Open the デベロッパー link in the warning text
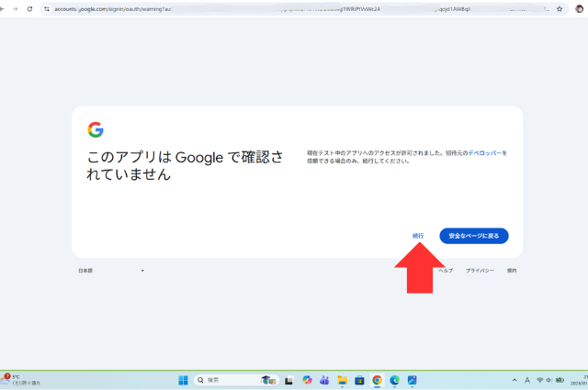588x390 pixels. (x=485, y=153)
